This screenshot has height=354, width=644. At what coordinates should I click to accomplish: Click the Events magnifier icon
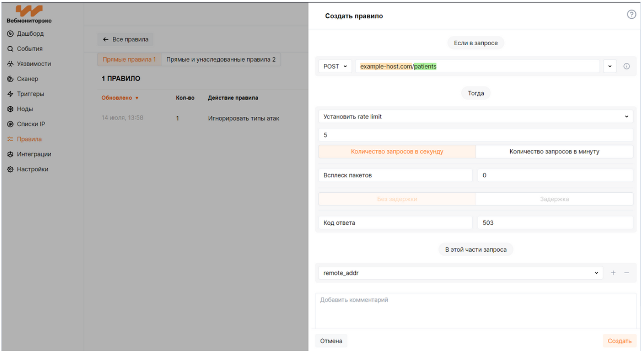click(11, 49)
